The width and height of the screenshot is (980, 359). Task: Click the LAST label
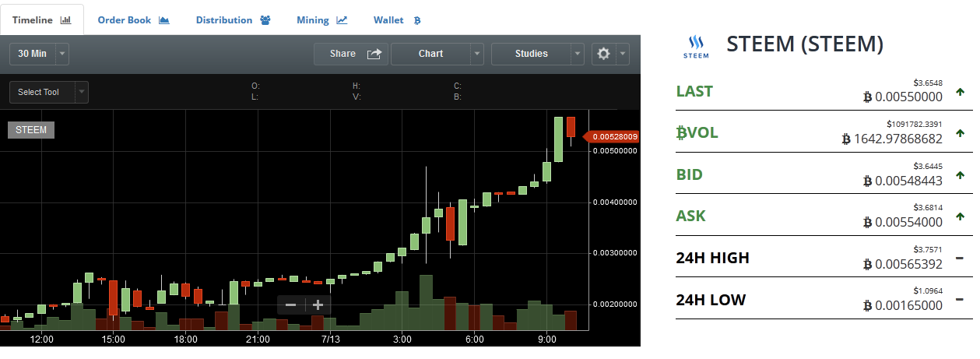[694, 91]
